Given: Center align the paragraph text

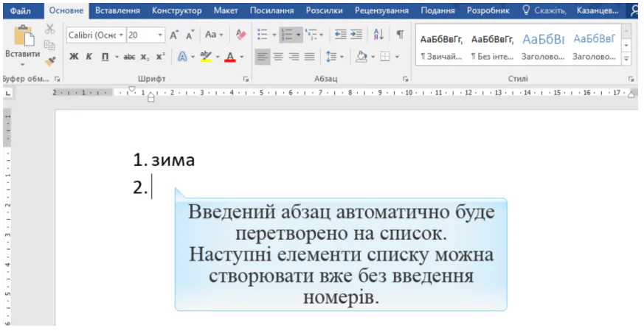Looking at the screenshot, I should coord(278,57).
